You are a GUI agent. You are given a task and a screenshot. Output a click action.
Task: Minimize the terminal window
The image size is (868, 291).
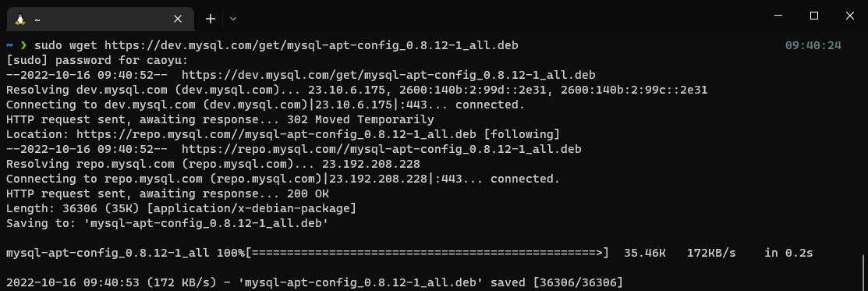(778, 16)
